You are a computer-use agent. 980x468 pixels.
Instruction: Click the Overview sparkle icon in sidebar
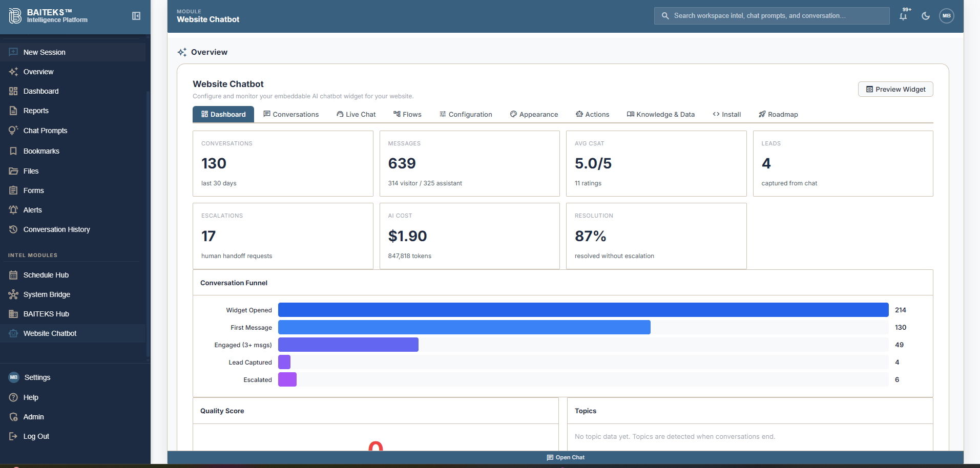pyautogui.click(x=13, y=72)
